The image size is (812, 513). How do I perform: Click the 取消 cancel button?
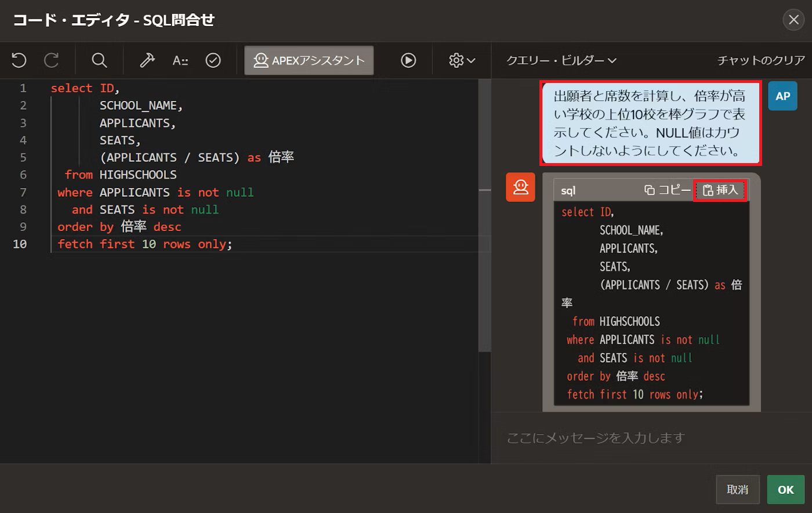[x=737, y=489]
